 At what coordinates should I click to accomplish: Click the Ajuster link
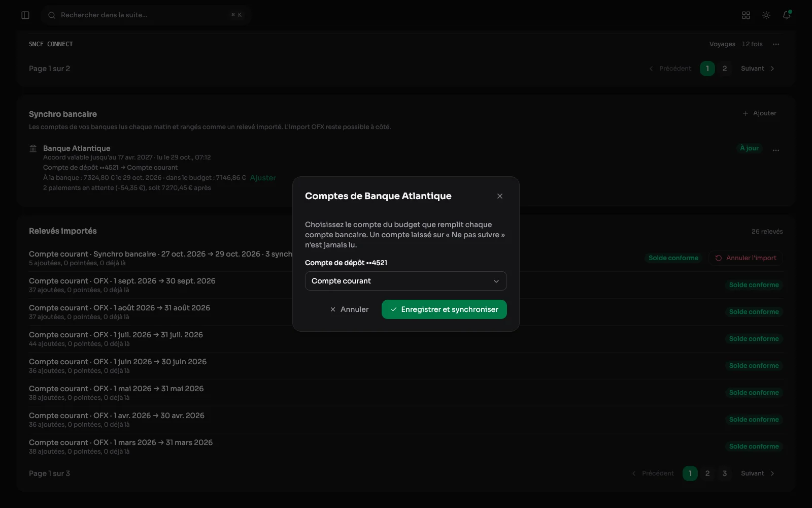pyautogui.click(x=263, y=178)
